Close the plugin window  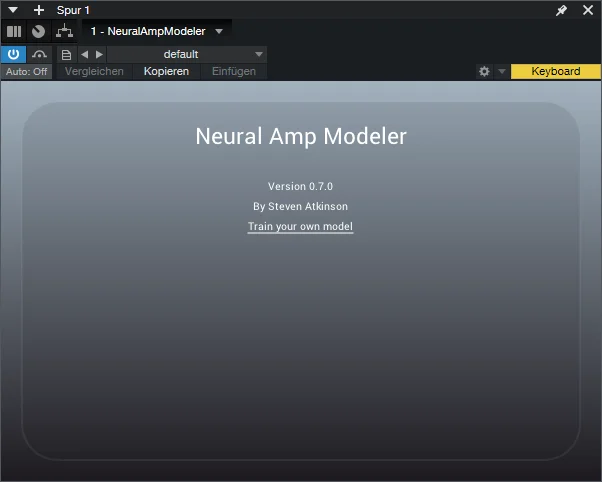tap(588, 10)
